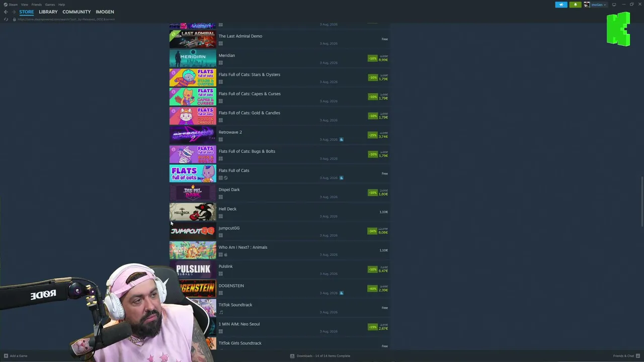Click the Windows icon under Pulslink
The height and width of the screenshot is (362, 644).
(220, 274)
